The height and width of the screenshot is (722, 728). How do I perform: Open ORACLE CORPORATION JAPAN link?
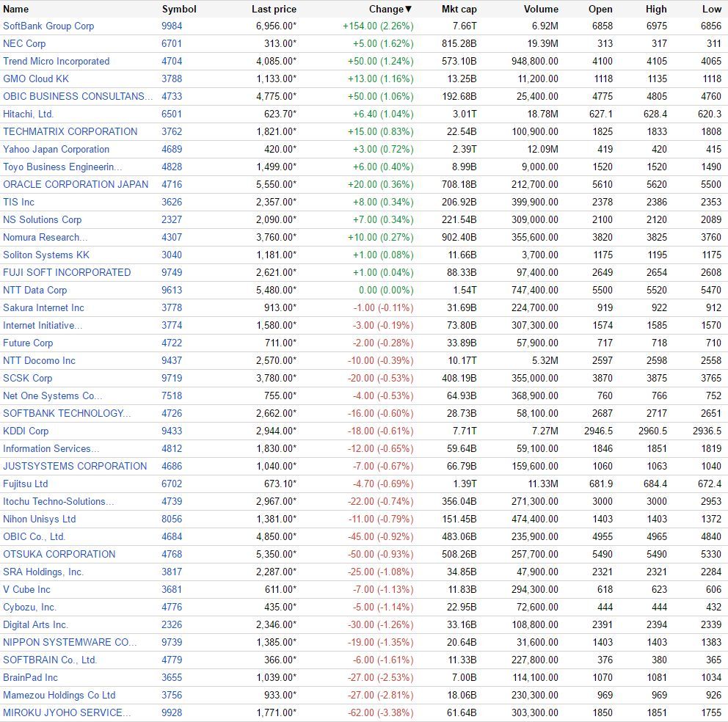(76, 184)
